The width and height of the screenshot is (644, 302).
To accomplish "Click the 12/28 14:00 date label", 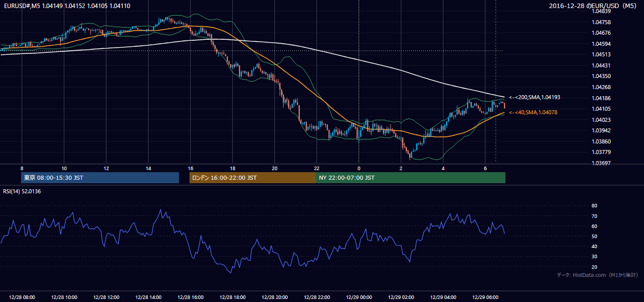I will pos(148,297).
